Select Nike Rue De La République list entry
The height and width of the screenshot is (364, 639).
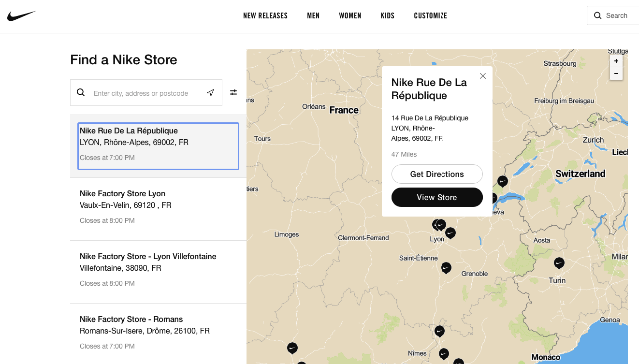click(158, 146)
